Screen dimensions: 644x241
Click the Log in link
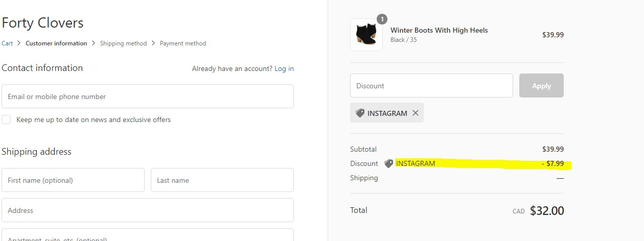284,68
